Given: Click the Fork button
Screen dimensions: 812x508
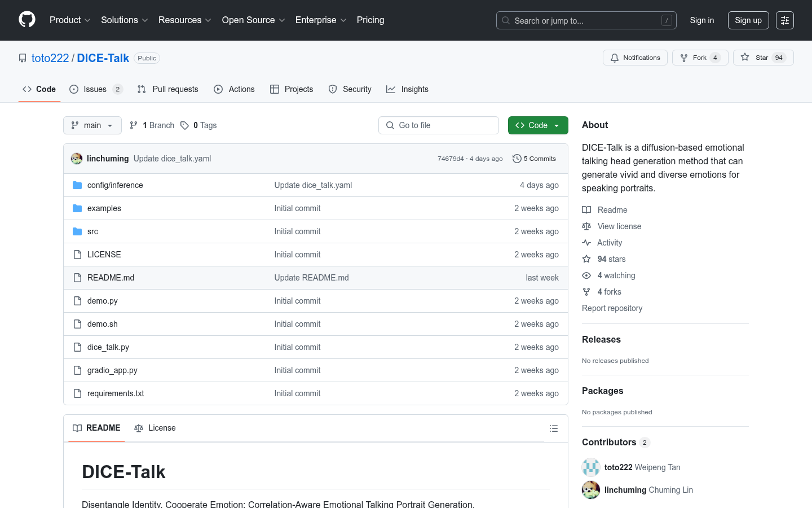Looking at the screenshot, I should (x=700, y=58).
